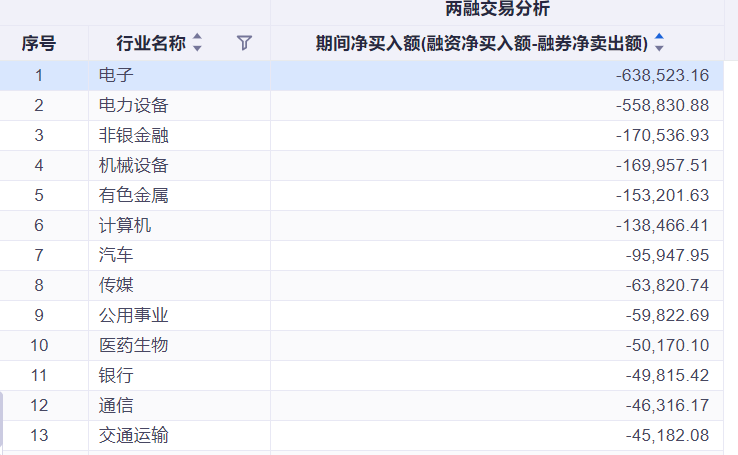Click the value -95,947.95
Viewport: 738px width, 455px height.
[x=667, y=255]
